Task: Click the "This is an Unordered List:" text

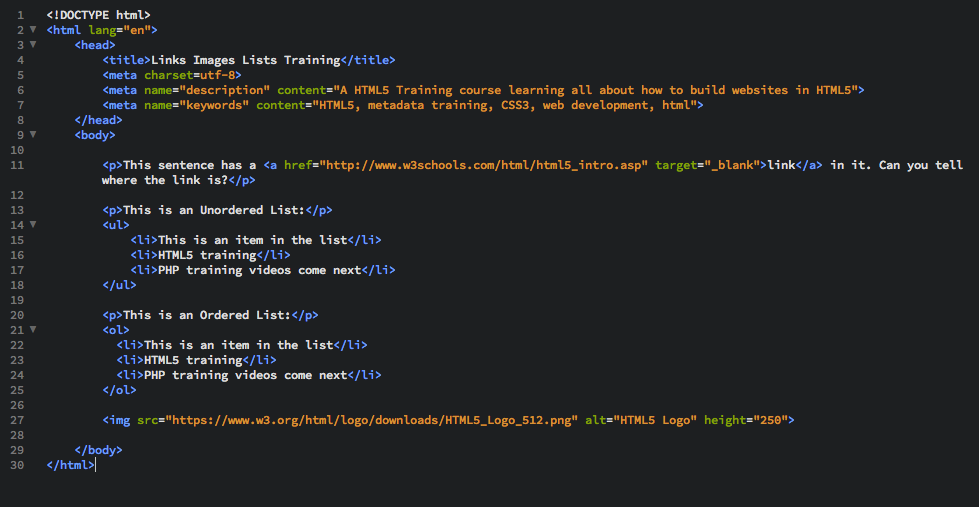Action: [213, 210]
